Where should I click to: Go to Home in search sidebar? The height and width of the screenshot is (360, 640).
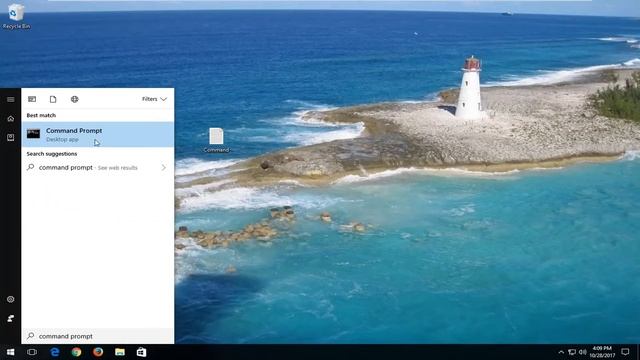tap(11, 119)
